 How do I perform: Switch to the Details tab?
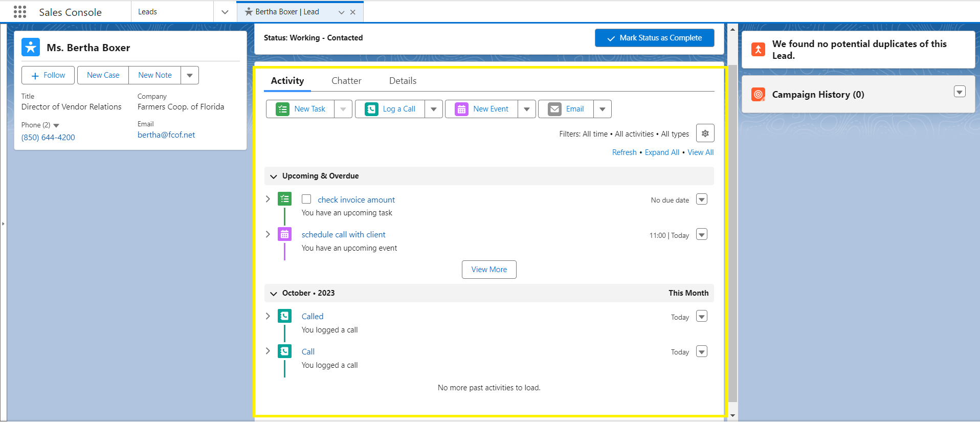(x=403, y=81)
